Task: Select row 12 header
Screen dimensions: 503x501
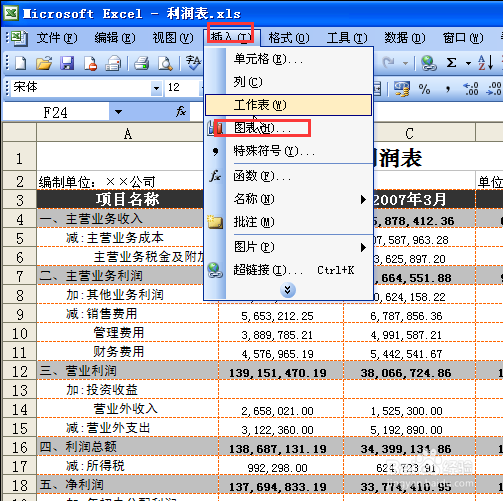Action: [x=19, y=371]
